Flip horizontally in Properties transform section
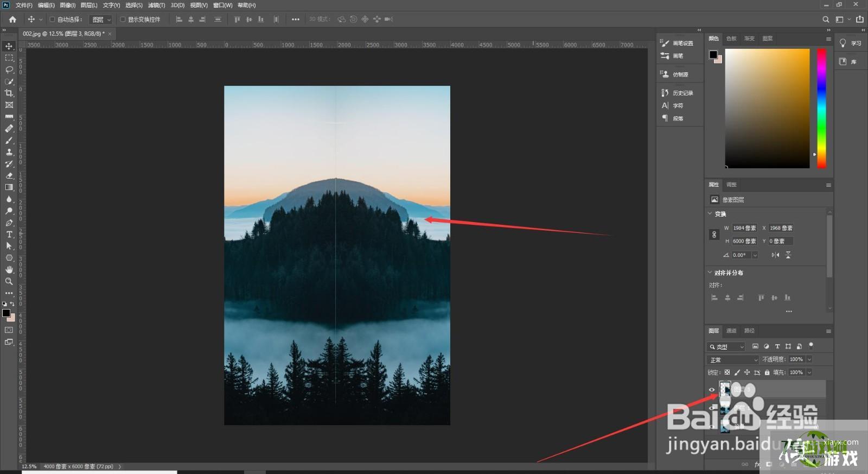This screenshot has width=868, height=474. [775, 255]
